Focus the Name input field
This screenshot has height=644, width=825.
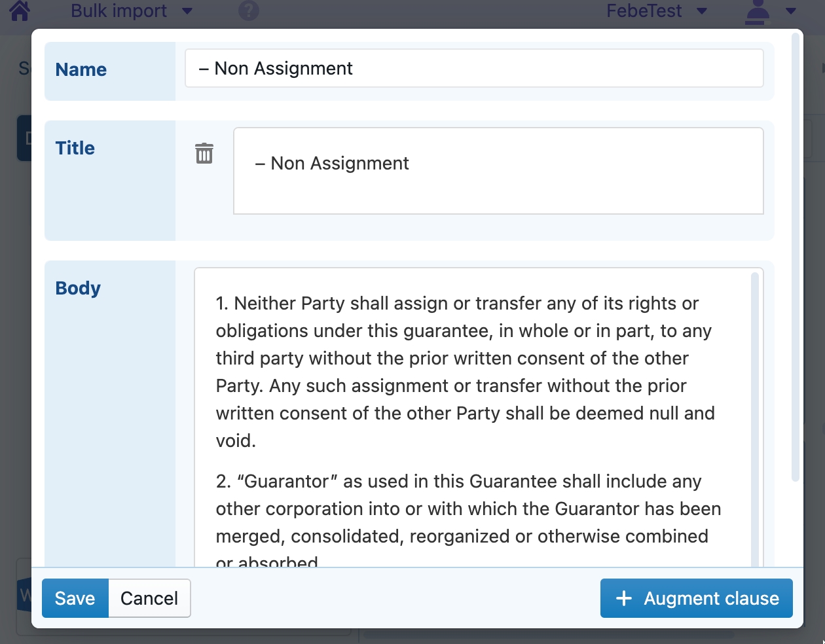point(474,68)
